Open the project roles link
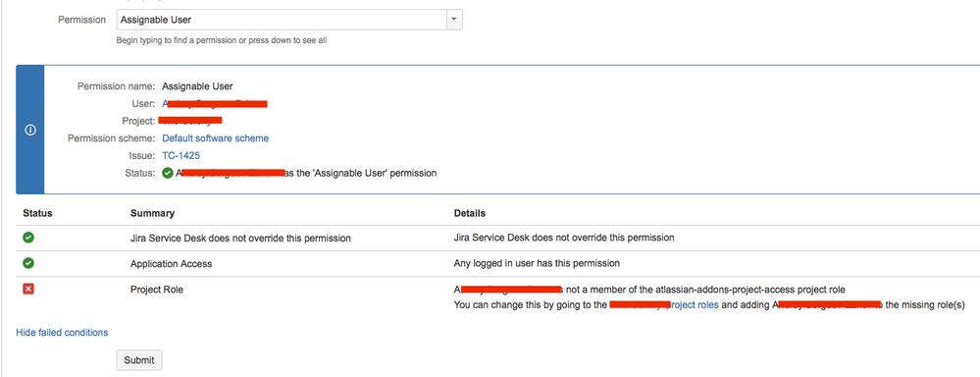This screenshot has width=980, height=377. (x=664, y=305)
